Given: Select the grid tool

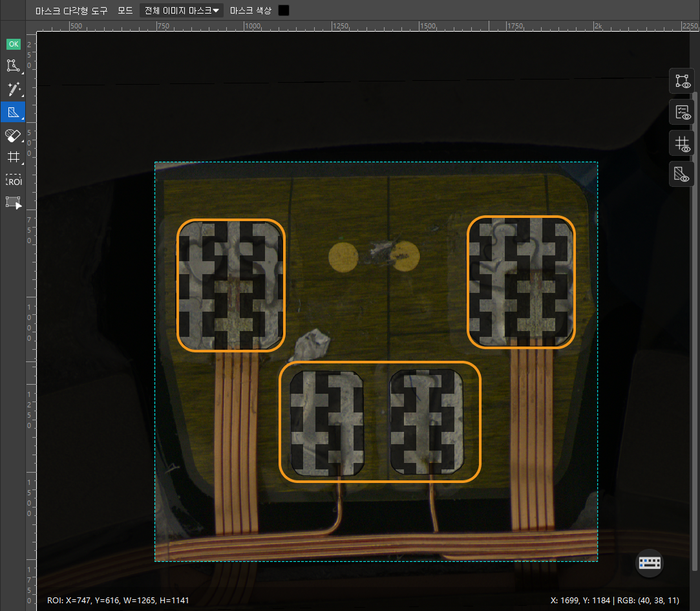Looking at the screenshot, I should point(12,156).
